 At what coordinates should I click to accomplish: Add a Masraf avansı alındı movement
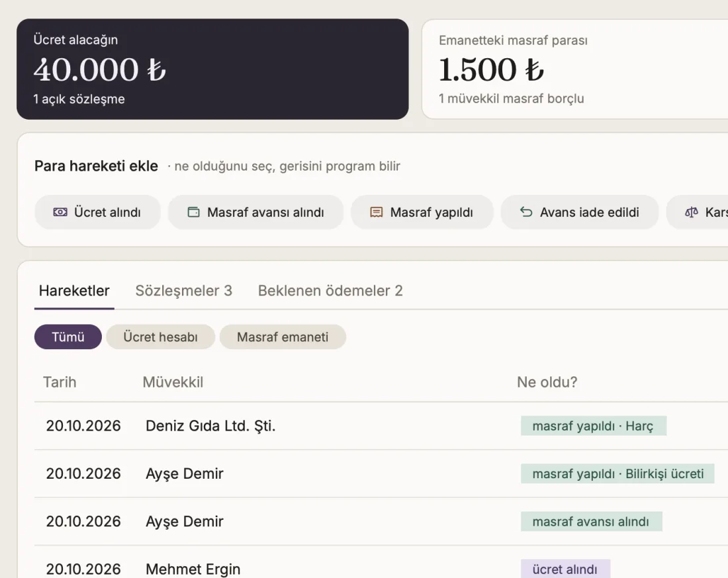point(256,212)
